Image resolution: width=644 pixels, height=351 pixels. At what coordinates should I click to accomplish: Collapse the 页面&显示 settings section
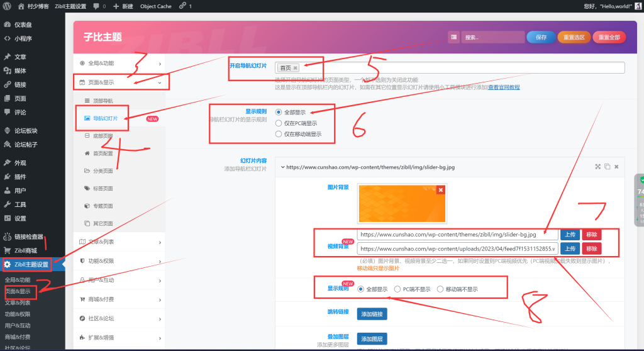click(x=119, y=82)
